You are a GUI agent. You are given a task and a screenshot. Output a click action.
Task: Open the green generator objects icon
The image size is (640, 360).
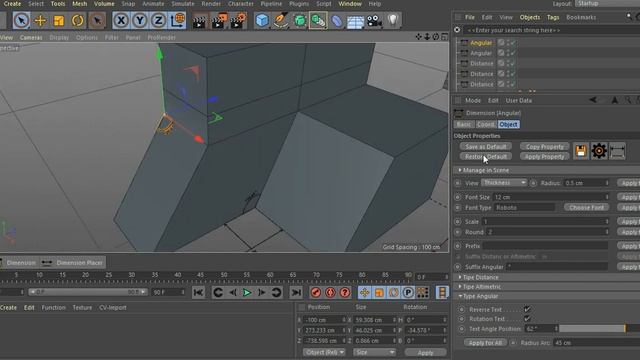(x=300, y=20)
